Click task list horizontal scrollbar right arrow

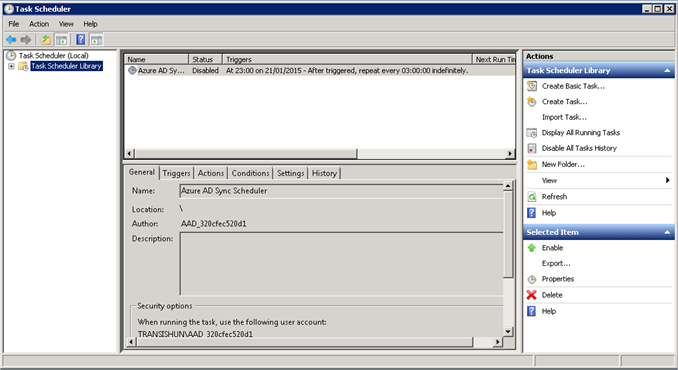click(x=510, y=153)
